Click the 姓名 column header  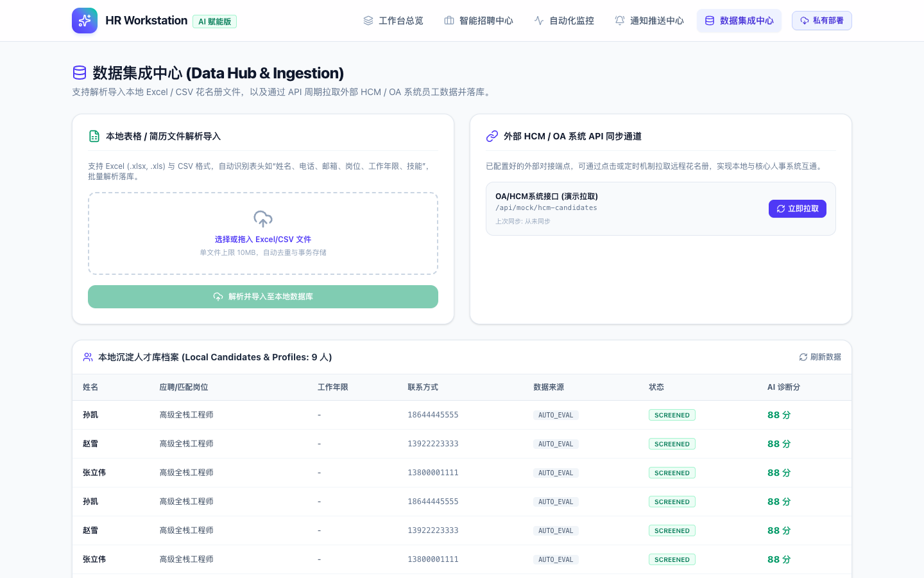coord(90,387)
